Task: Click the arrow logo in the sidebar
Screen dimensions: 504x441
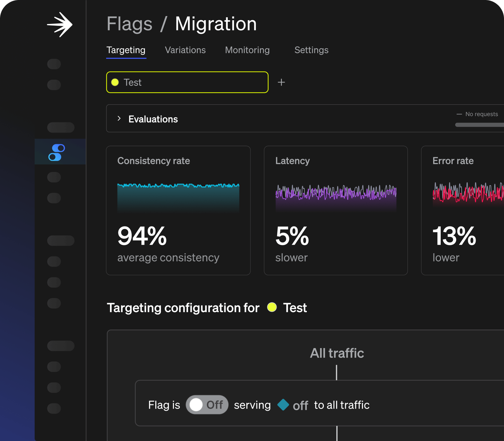Action: click(60, 25)
